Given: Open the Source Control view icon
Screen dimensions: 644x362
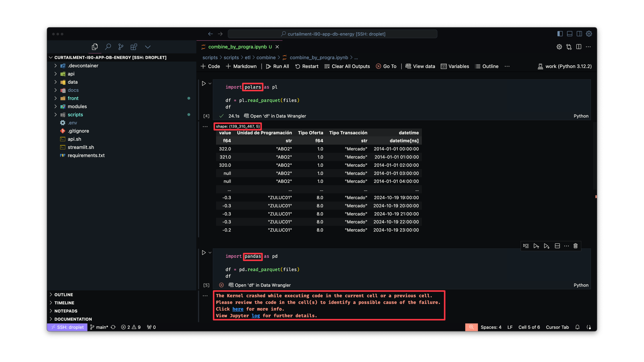Looking at the screenshot, I should click(x=121, y=47).
